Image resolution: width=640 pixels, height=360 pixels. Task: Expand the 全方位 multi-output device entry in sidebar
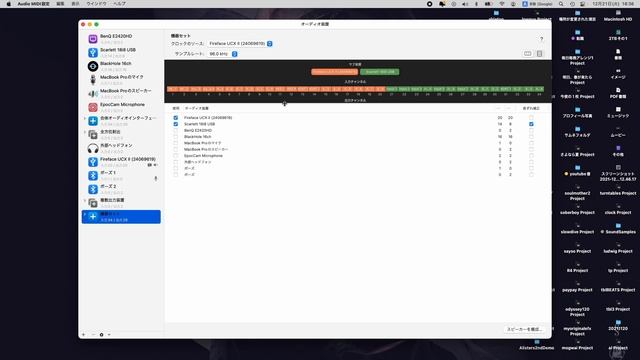coord(85,132)
